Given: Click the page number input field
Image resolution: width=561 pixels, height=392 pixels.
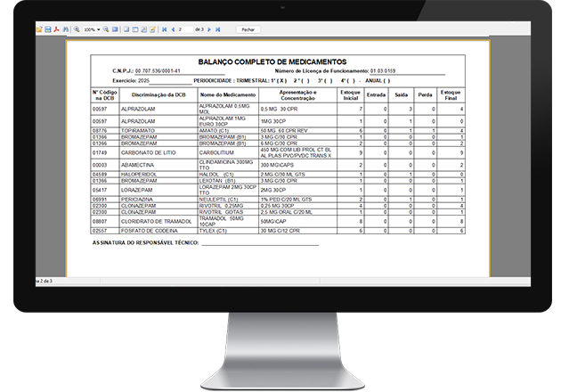Looking at the screenshot, I should [x=185, y=29].
